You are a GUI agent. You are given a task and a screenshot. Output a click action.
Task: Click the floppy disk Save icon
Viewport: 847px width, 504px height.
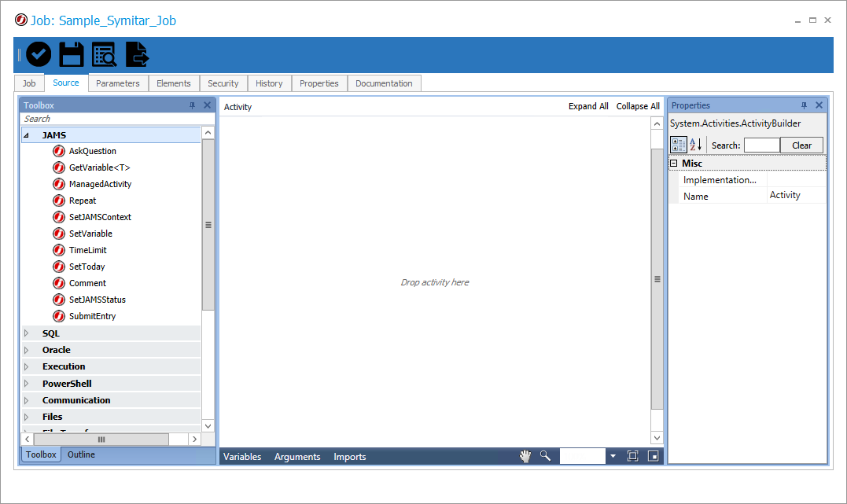tap(72, 54)
